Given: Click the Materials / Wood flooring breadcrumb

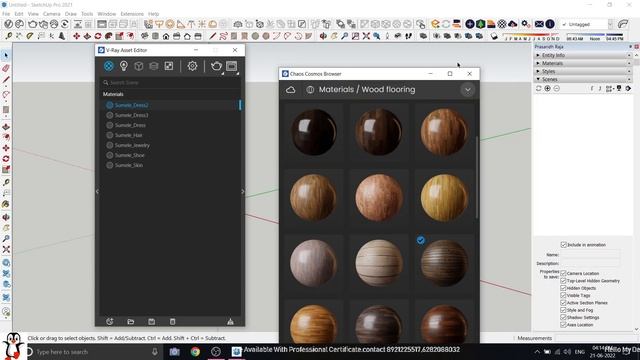Looking at the screenshot, I should pos(367,89).
